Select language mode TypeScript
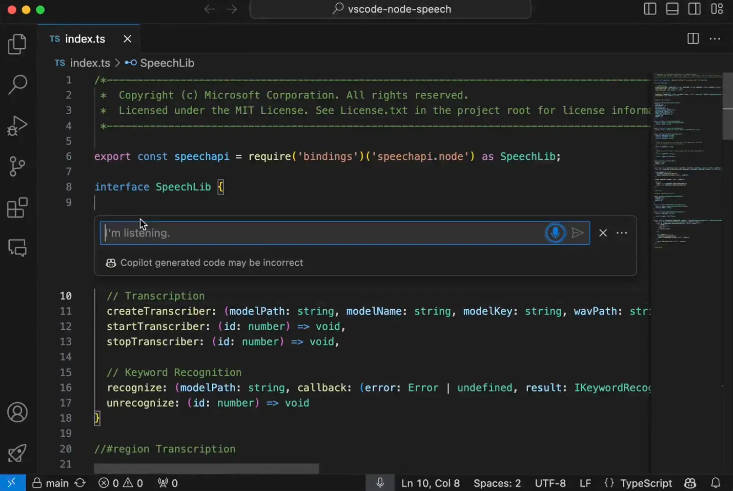 pos(646,483)
